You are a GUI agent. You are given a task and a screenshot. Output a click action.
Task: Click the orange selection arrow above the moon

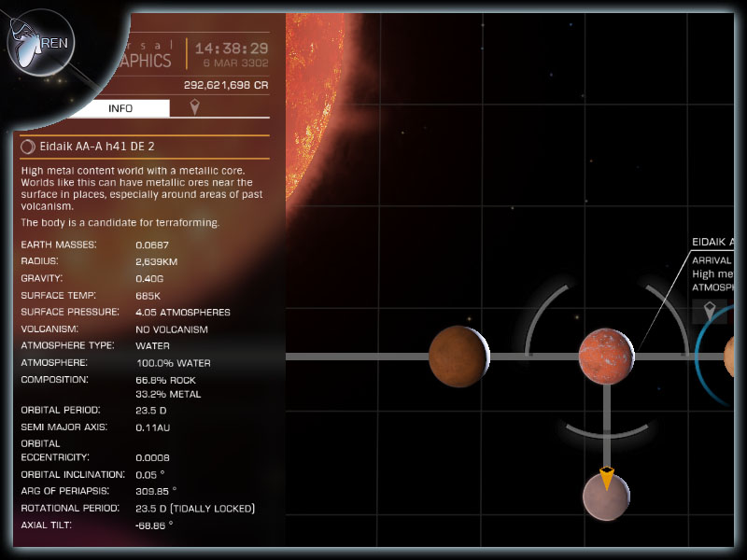click(x=606, y=478)
